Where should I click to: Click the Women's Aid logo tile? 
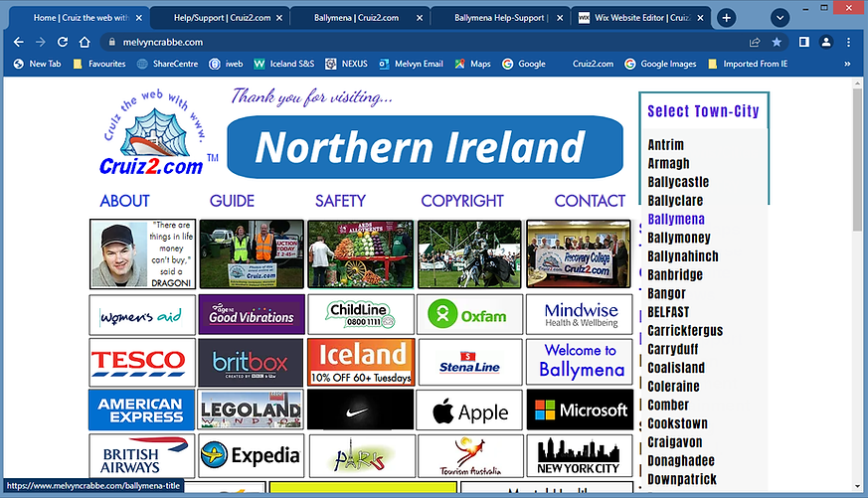[x=142, y=315]
